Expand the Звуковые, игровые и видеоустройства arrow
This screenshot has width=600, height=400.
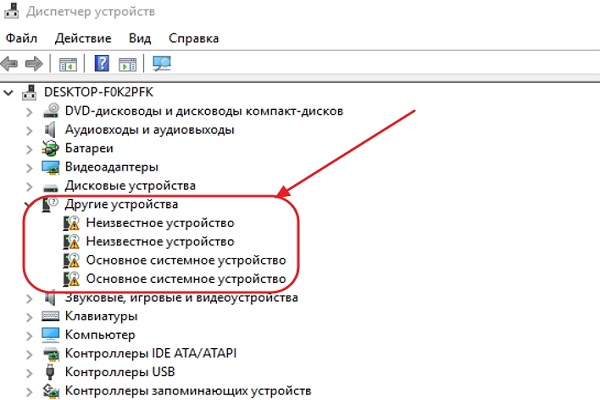[29, 299]
